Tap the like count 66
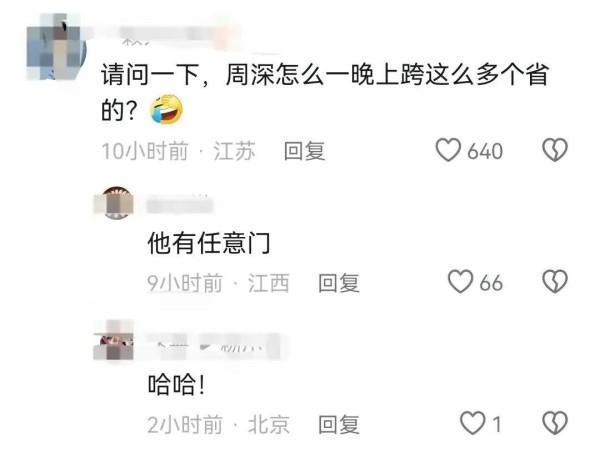The image size is (600, 453). coord(491,283)
